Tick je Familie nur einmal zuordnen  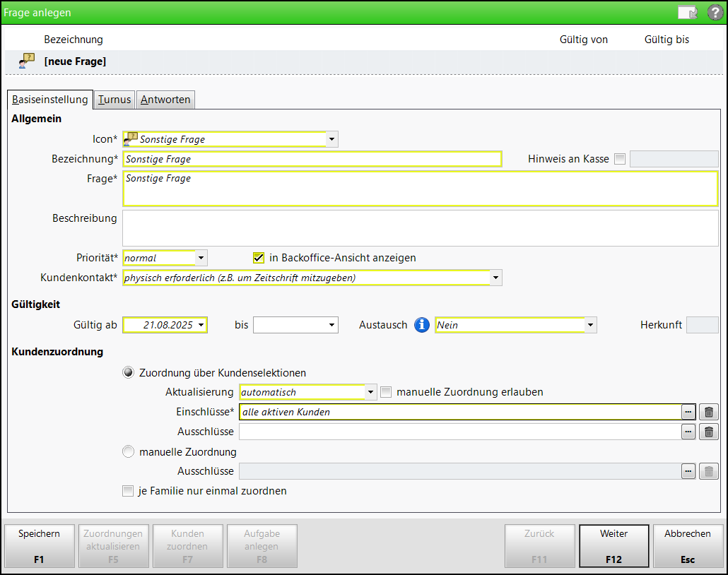[128, 491]
